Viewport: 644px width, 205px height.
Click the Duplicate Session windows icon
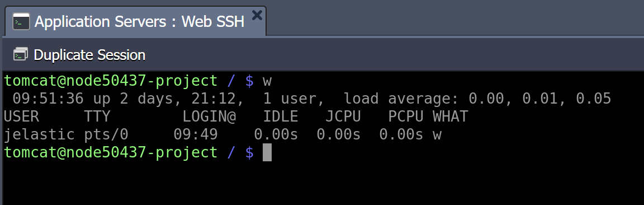(21, 54)
